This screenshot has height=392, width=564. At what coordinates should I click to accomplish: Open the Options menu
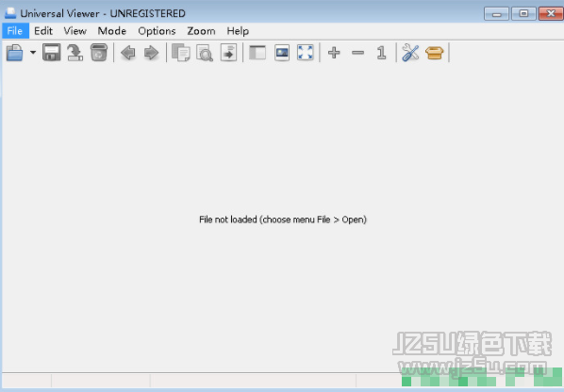click(x=157, y=31)
